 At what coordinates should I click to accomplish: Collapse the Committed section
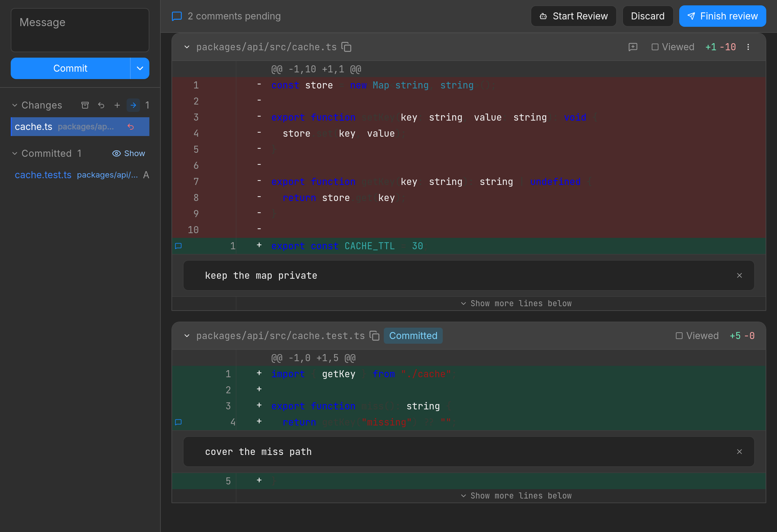(x=15, y=153)
